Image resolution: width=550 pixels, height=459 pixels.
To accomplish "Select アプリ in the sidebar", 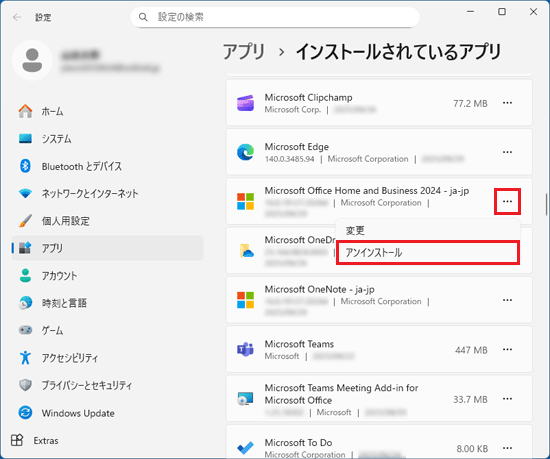I will (107, 248).
